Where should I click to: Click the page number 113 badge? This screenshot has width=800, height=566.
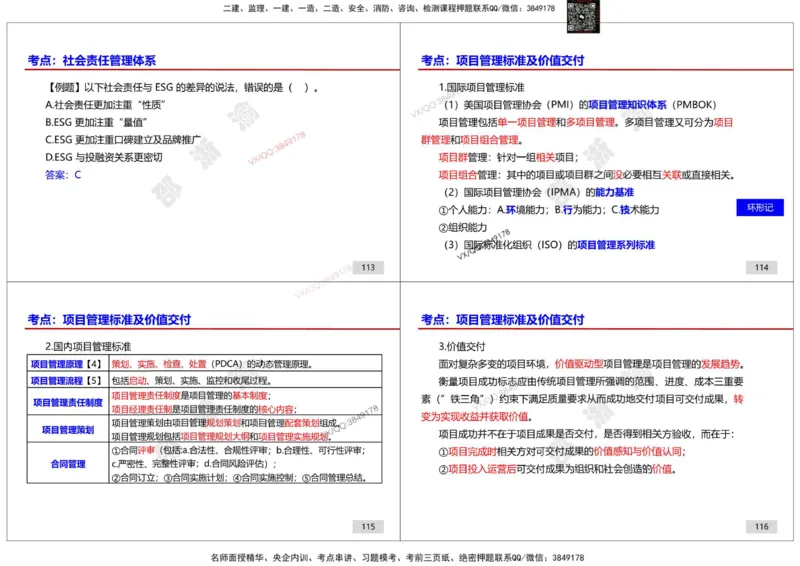[368, 267]
